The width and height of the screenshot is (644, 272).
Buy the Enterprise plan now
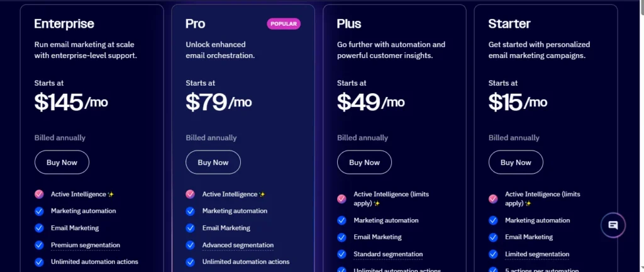click(x=62, y=162)
